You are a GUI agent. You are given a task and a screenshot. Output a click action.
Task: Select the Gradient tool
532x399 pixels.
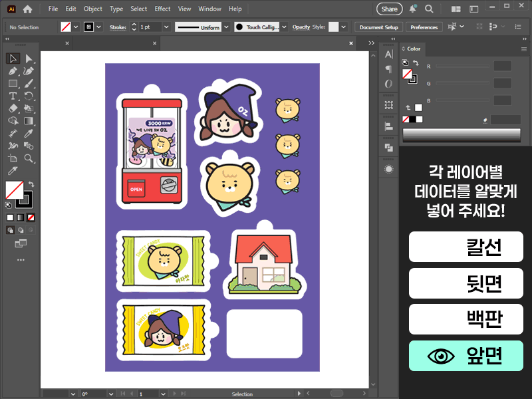pos(29,121)
